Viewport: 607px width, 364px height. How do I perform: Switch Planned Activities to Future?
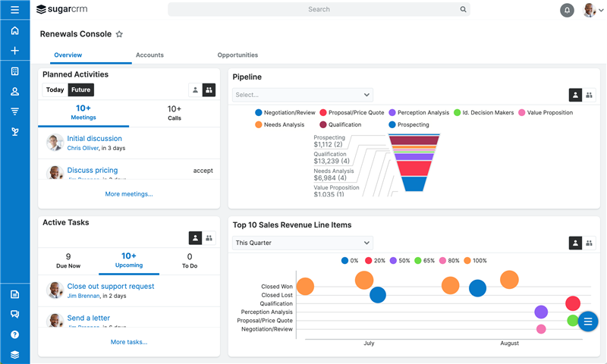coord(80,89)
